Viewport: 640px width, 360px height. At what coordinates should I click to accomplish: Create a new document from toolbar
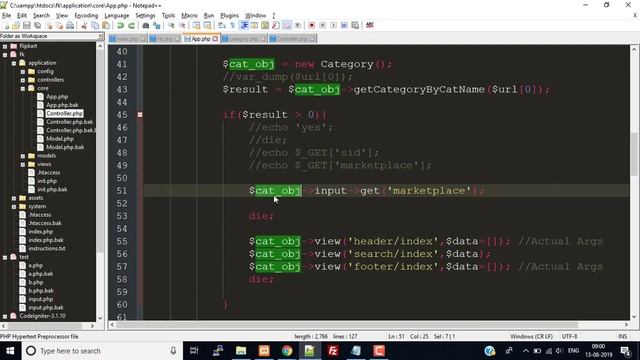7,25
